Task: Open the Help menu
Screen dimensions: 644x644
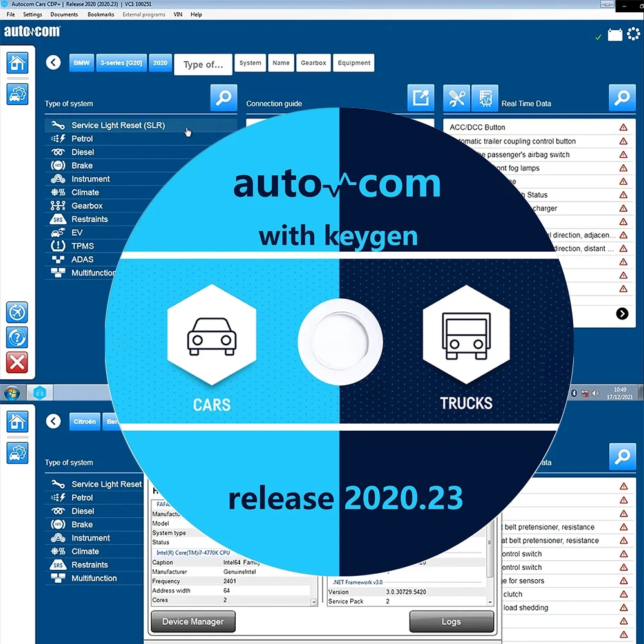Action: (196, 14)
